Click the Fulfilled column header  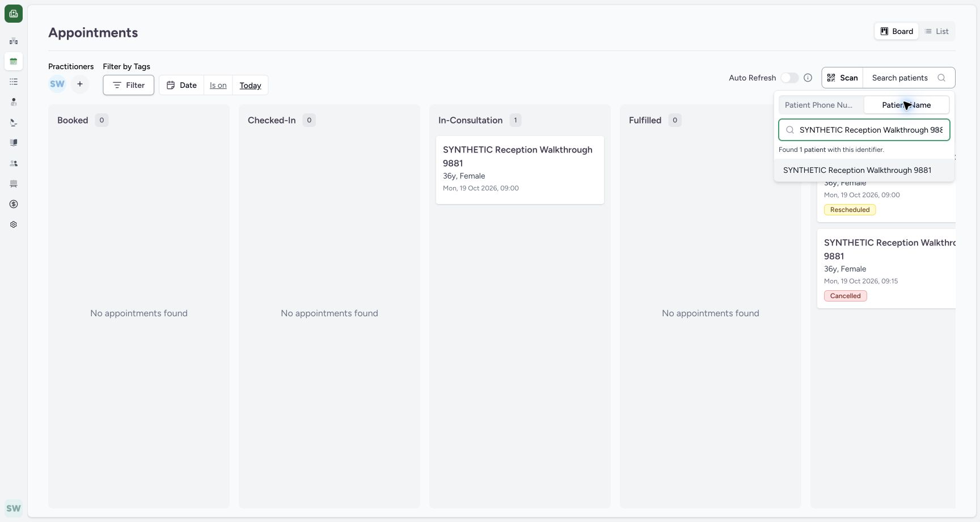pos(645,120)
